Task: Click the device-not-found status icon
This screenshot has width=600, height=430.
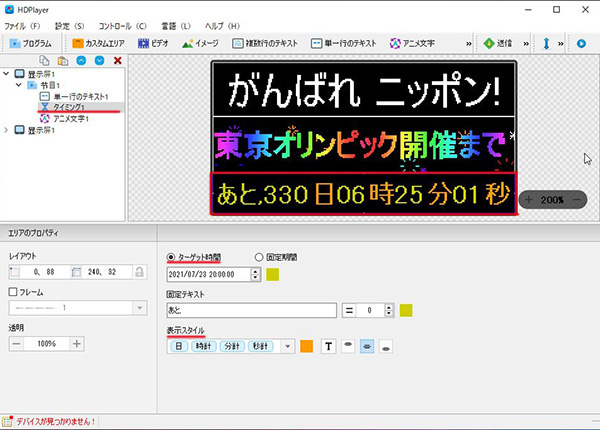Action: [x=7, y=421]
